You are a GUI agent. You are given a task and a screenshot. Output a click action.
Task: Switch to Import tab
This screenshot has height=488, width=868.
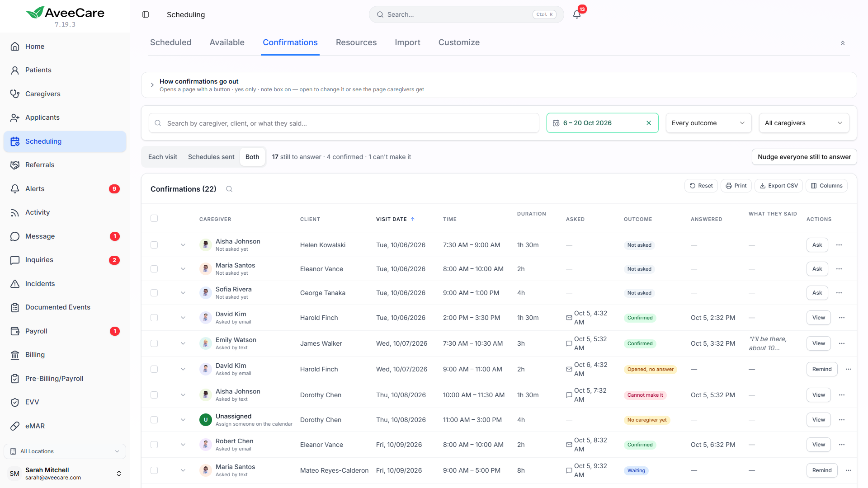pyautogui.click(x=407, y=42)
